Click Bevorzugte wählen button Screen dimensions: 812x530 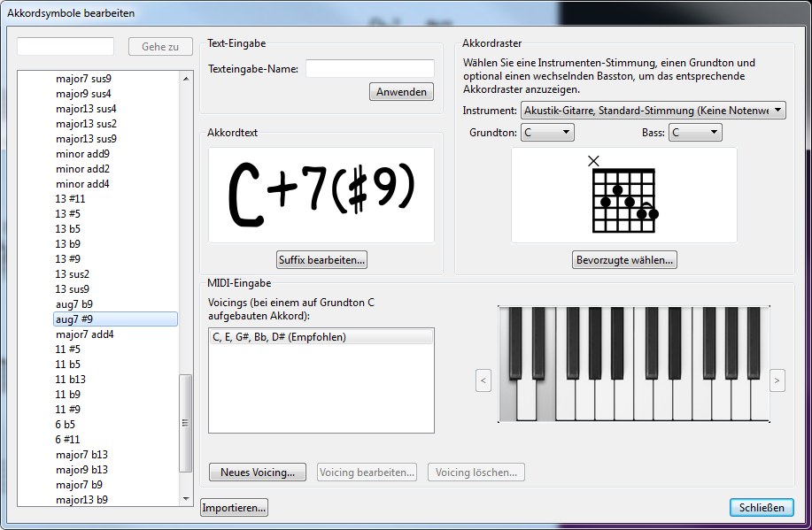pos(624,260)
